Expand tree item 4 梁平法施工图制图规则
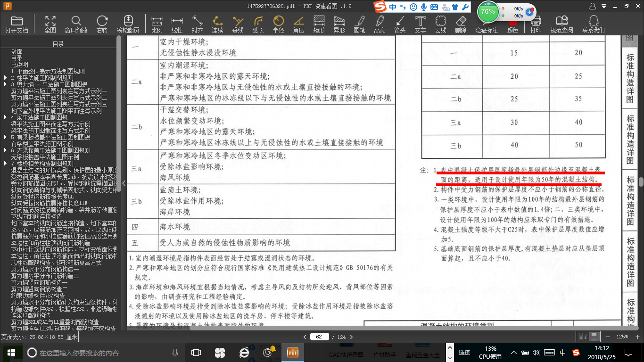This screenshot has width=644, height=362. point(5,117)
